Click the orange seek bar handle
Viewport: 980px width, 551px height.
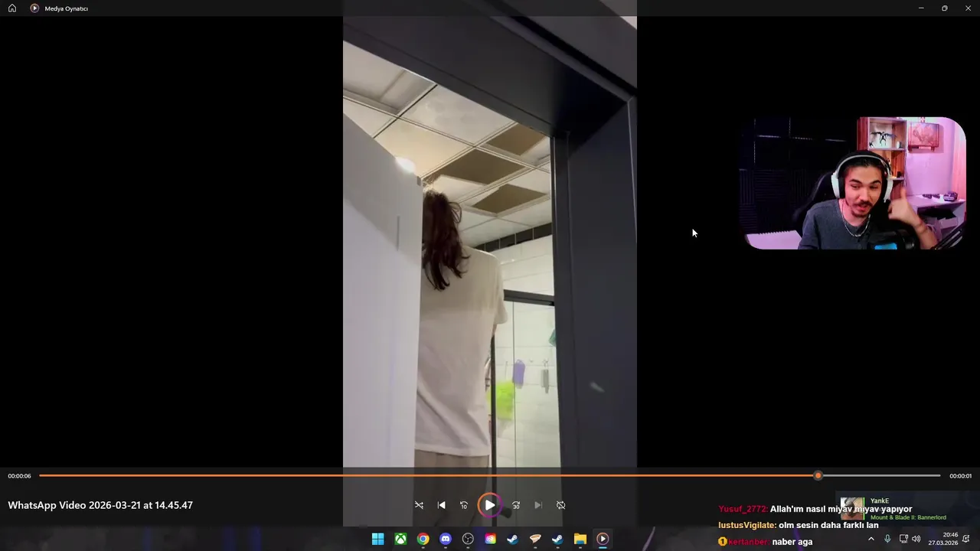click(x=818, y=476)
